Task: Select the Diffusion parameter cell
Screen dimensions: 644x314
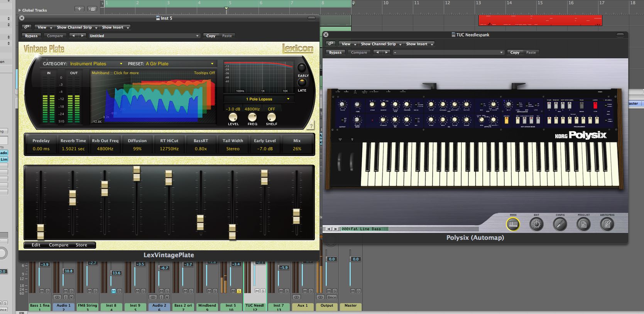Action: [137, 145]
